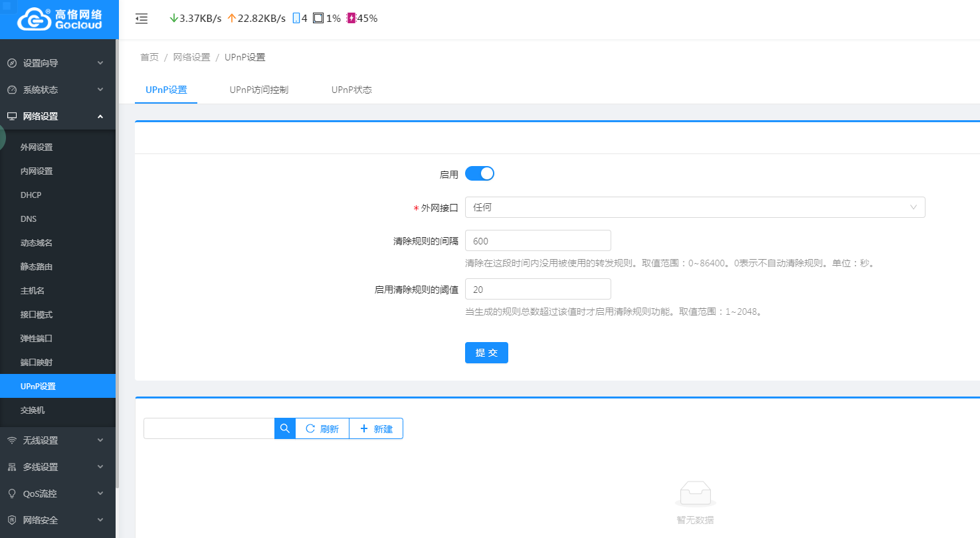Click the memory usage icon showing 45%
Viewport: 980px width, 538px height.
click(351, 19)
